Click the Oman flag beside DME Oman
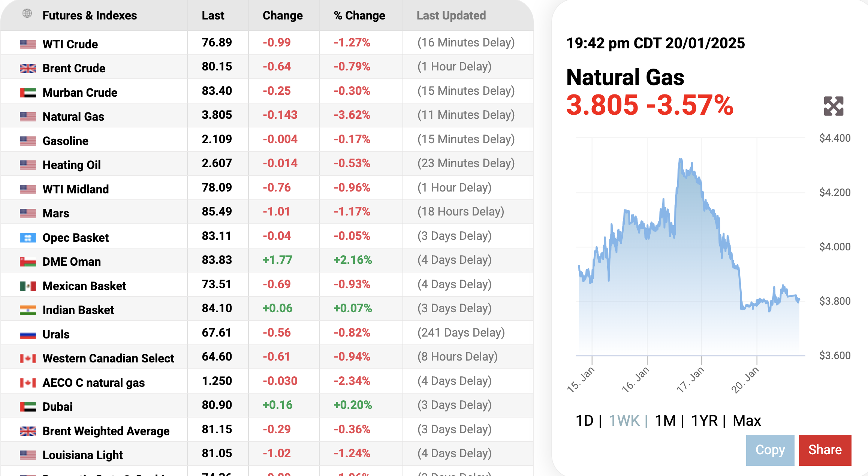 click(x=28, y=262)
